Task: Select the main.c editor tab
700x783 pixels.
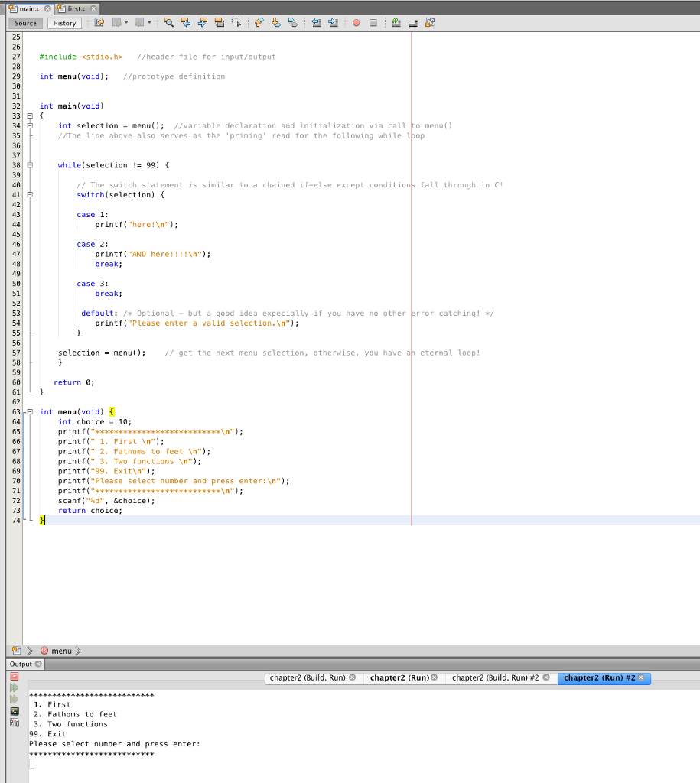Action: 30,8
